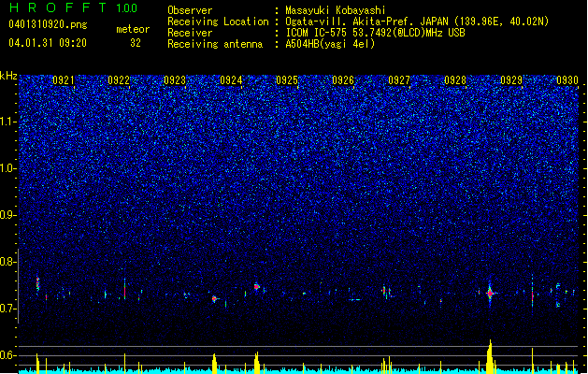Click the 0.9 kHz frequency label

pos(8,215)
